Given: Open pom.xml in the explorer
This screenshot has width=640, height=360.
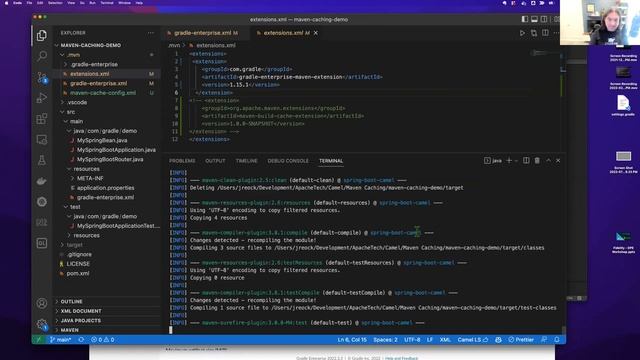Looking at the screenshot, I should pos(78,273).
